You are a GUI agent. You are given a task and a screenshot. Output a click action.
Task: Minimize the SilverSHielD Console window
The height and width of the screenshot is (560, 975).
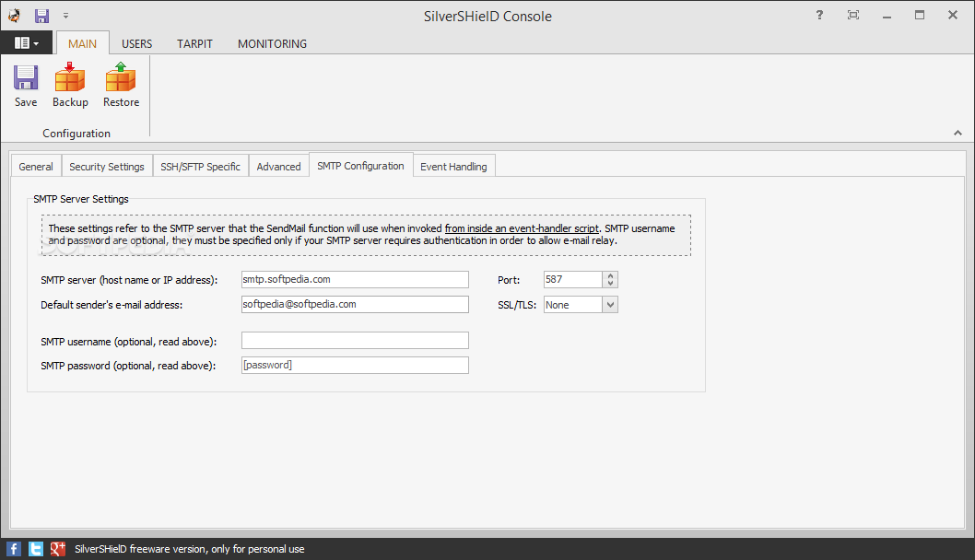(887, 16)
